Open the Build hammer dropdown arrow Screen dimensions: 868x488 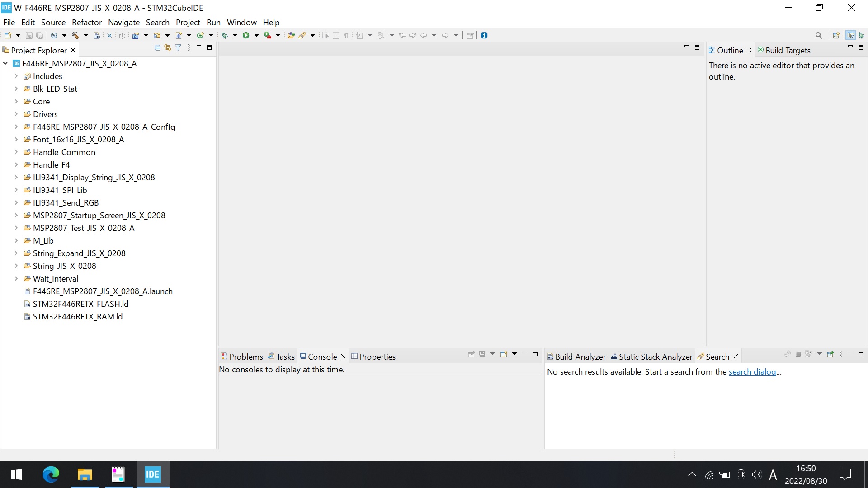tap(86, 35)
